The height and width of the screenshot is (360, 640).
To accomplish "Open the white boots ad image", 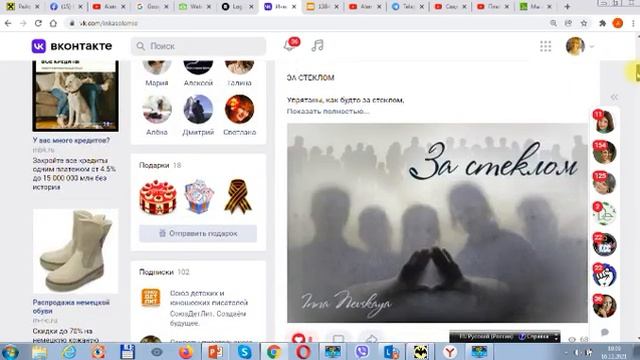I will click(x=76, y=251).
